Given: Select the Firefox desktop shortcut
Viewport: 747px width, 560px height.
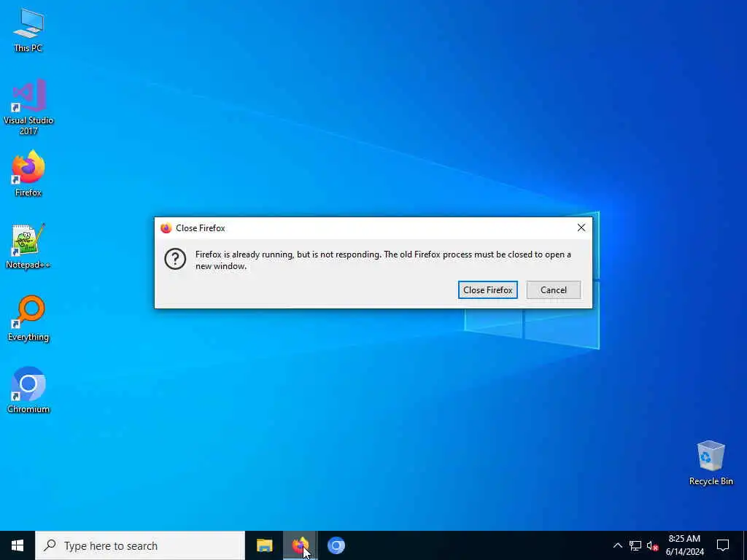Looking at the screenshot, I should click(x=28, y=174).
